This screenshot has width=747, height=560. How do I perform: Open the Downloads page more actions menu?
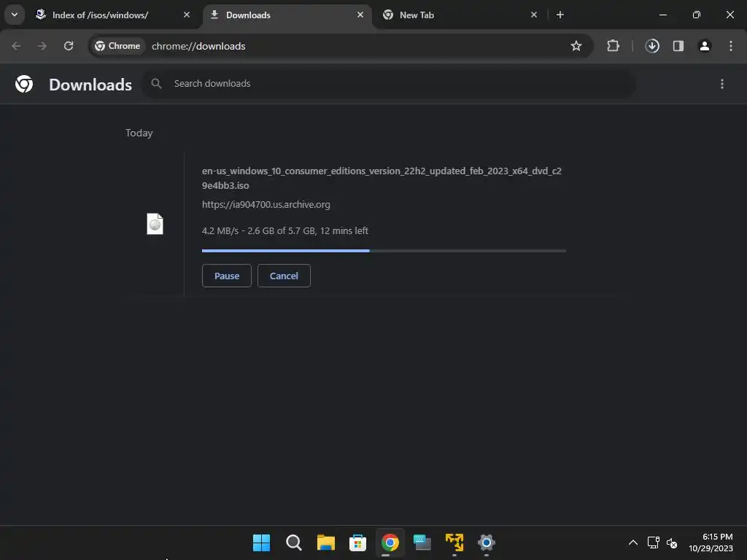[x=722, y=84]
